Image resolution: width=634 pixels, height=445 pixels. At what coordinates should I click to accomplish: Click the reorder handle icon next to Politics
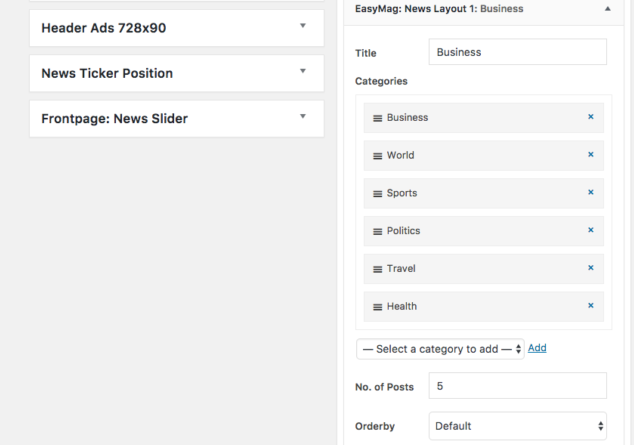click(377, 232)
